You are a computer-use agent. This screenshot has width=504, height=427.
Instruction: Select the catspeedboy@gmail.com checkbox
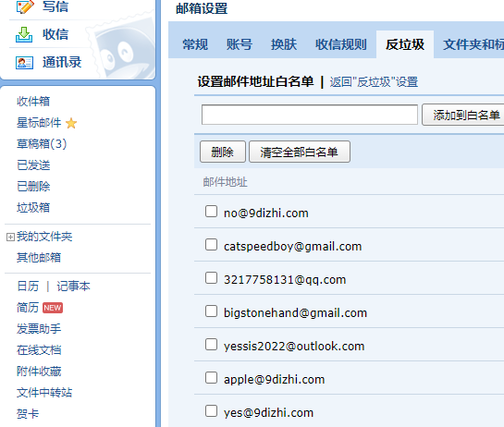coord(211,245)
